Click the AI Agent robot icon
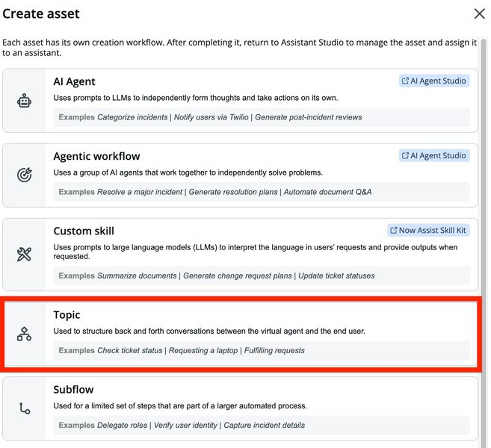 pyautogui.click(x=25, y=102)
